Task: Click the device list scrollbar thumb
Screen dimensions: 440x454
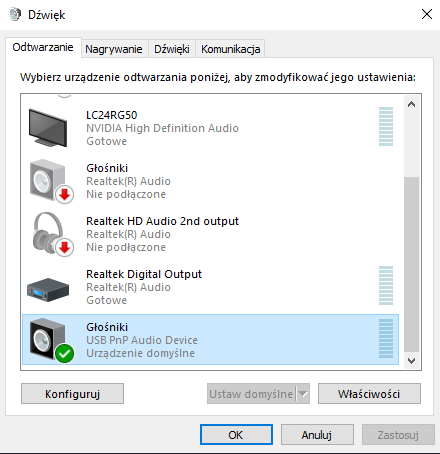Action: click(x=411, y=264)
